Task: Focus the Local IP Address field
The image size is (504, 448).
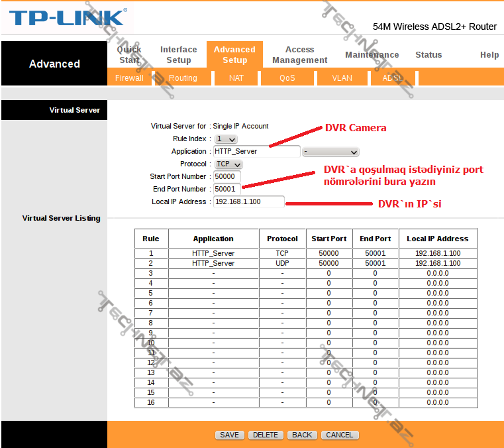Action: pyautogui.click(x=248, y=201)
